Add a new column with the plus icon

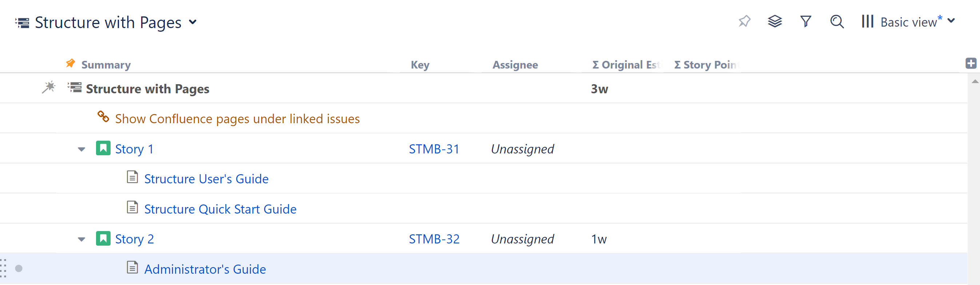(972, 63)
